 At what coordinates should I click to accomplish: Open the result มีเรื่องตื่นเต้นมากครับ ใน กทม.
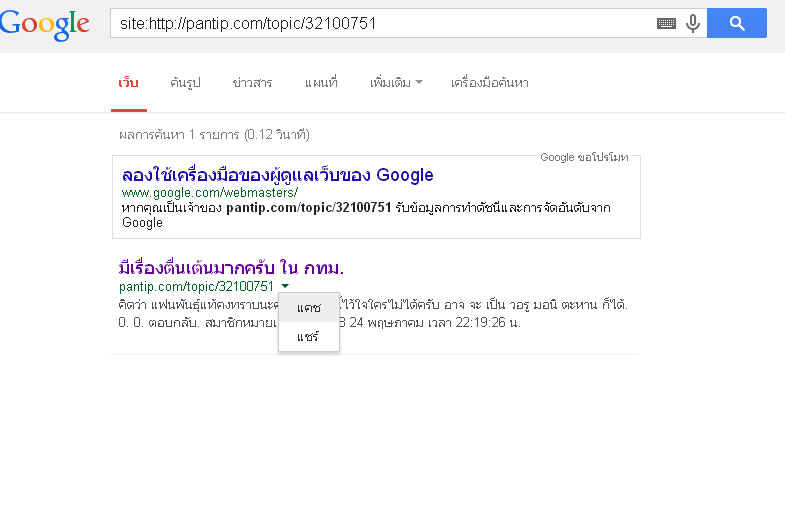coord(231,268)
